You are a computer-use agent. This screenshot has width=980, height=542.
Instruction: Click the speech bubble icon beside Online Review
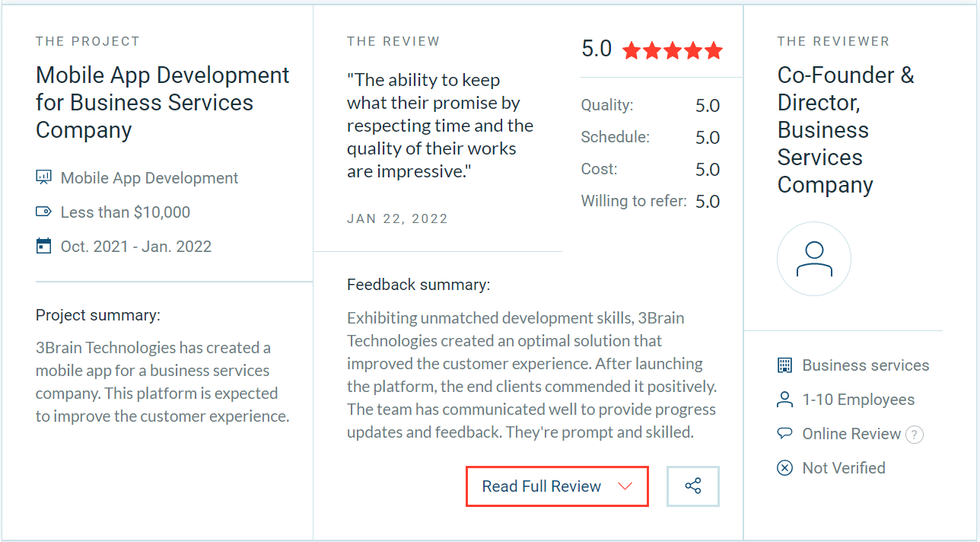point(784,433)
